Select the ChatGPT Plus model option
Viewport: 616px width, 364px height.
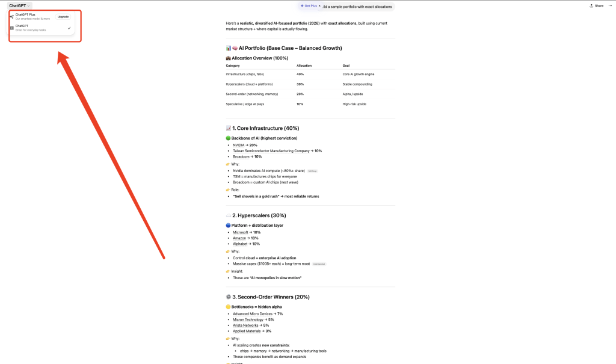[42, 16]
